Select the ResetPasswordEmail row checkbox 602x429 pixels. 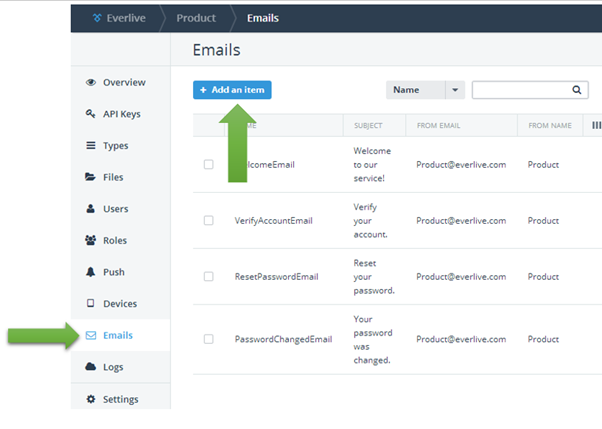209,276
